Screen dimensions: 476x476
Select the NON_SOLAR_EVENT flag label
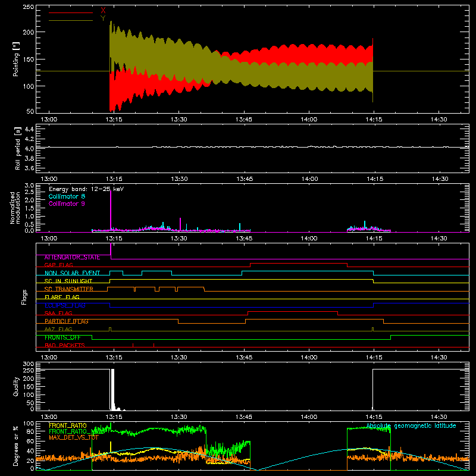[x=72, y=273]
